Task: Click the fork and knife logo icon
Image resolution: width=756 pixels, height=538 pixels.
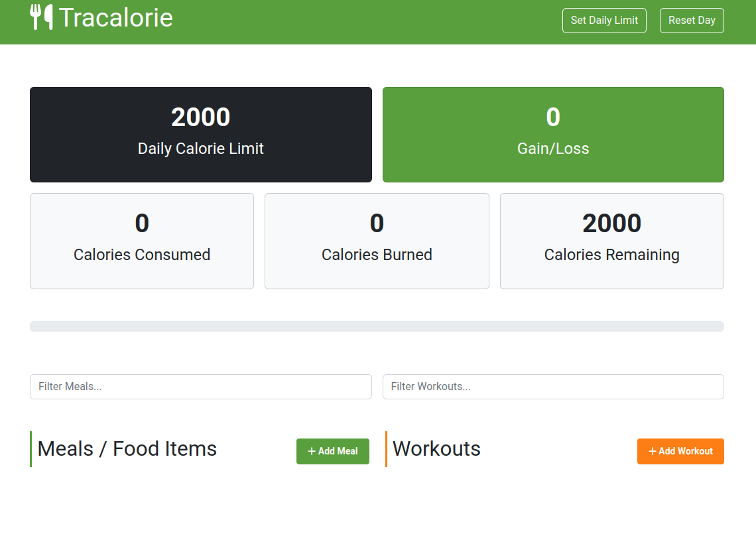Action: [42, 17]
